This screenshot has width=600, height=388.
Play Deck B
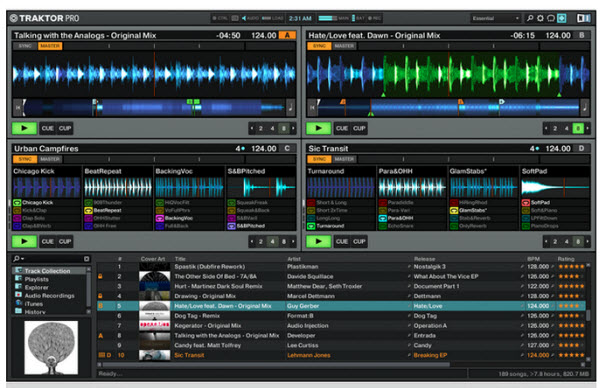pyautogui.click(x=318, y=128)
